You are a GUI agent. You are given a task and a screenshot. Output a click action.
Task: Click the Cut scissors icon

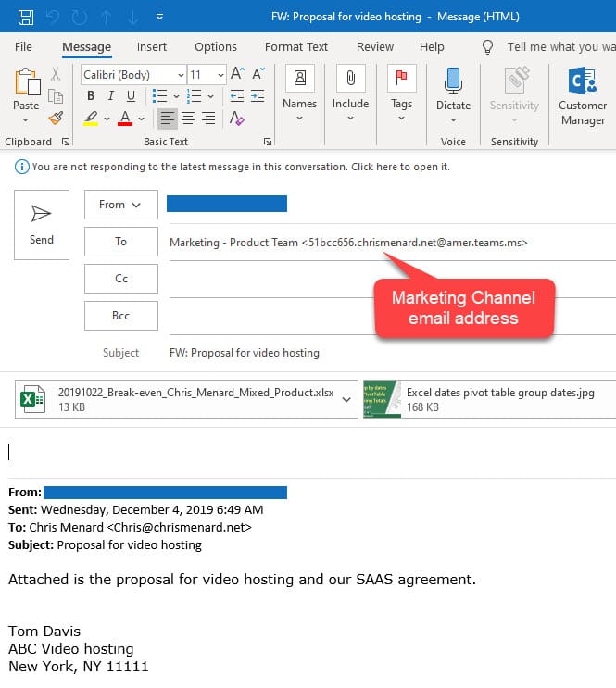pyautogui.click(x=56, y=74)
